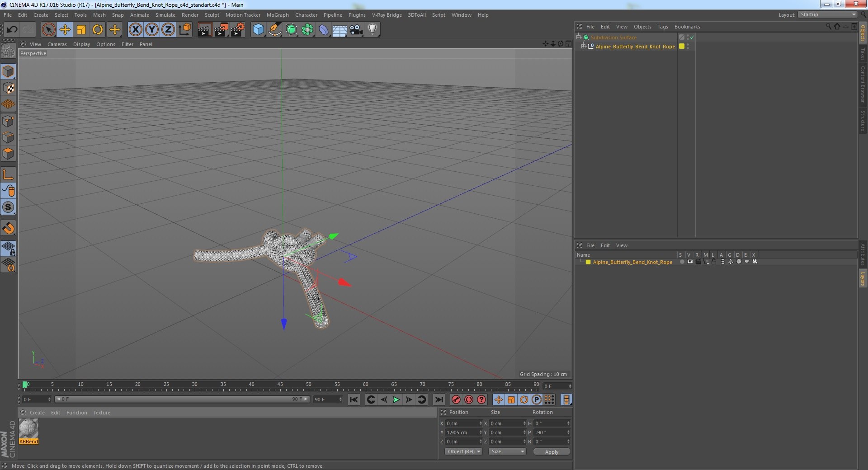Viewport: 868px width, 470px height.
Task: Open the Content Browser side tab
Action: (863, 84)
